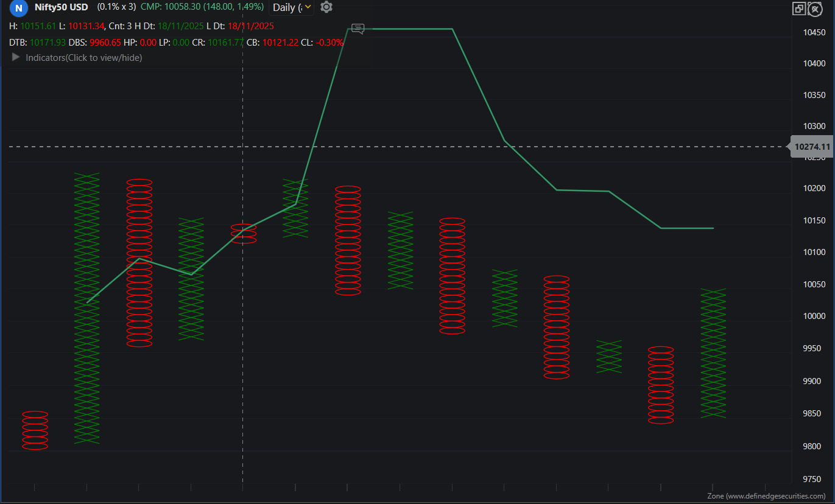Select the rightmost green X column

(x=713, y=353)
